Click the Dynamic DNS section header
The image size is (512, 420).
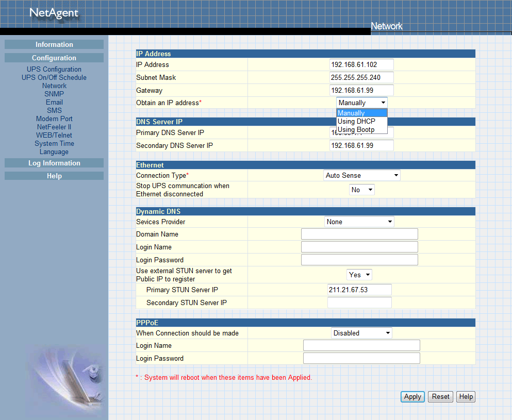pos(306,211)
